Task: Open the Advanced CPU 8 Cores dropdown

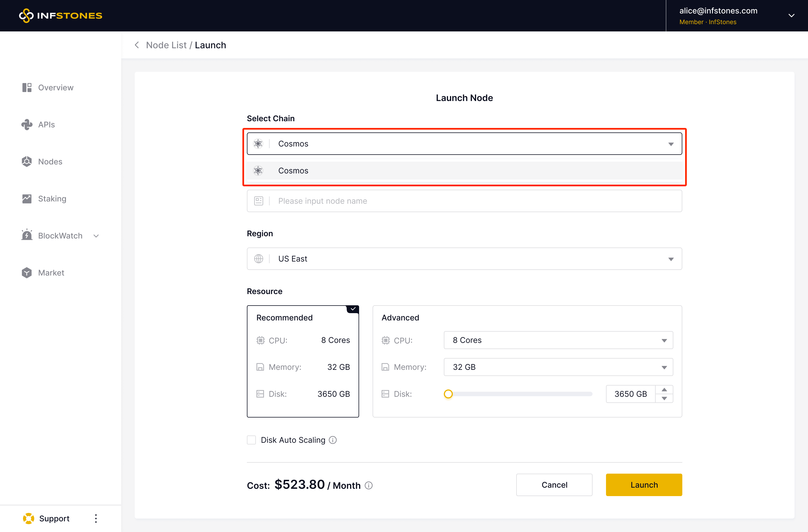Action: pos(558,340)
